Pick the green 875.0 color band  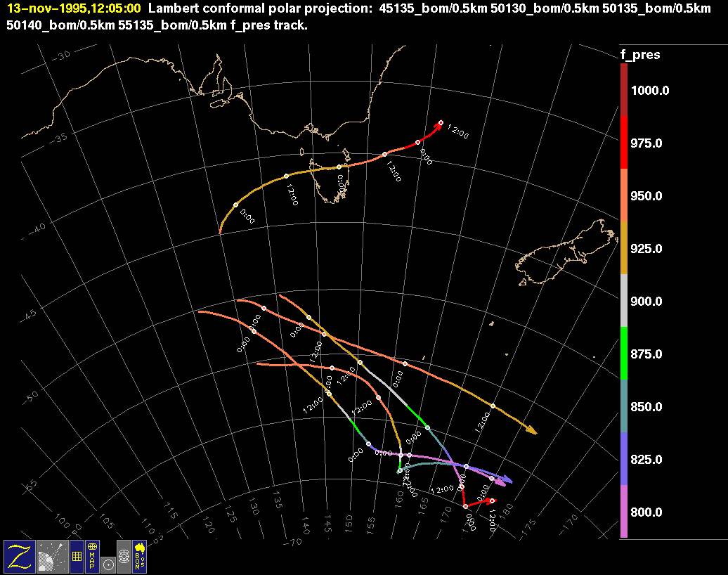coord(624,353)
